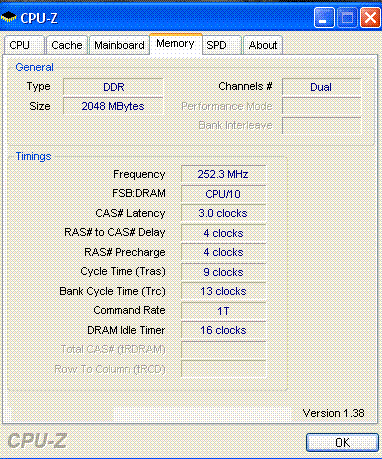This screenshot has height=459, width=382.
Task: Click the Command Rate 1T field
Action: point(223,311)
